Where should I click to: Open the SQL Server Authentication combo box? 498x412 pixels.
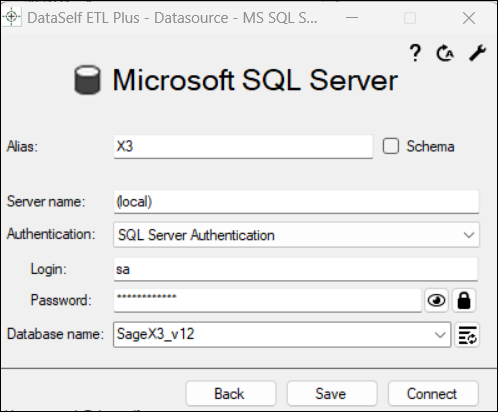(296, 235)
